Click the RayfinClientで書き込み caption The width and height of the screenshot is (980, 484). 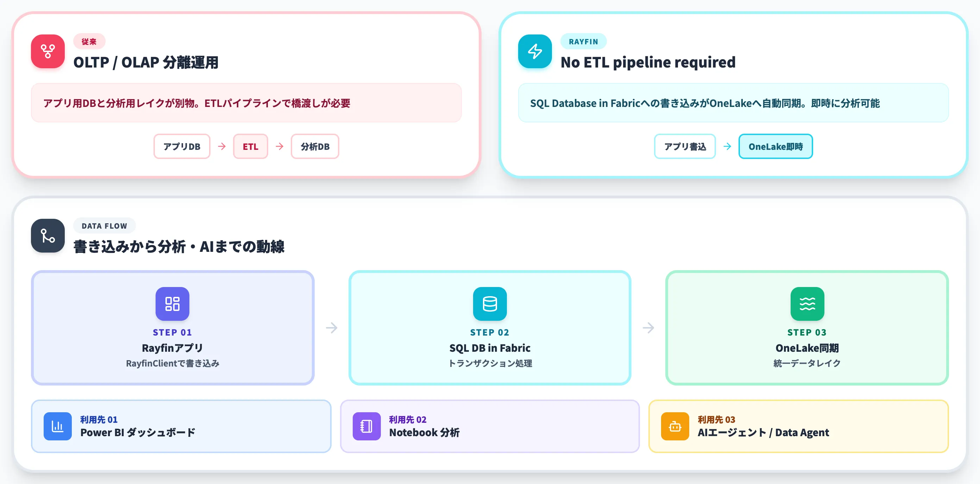pos(172,363)
